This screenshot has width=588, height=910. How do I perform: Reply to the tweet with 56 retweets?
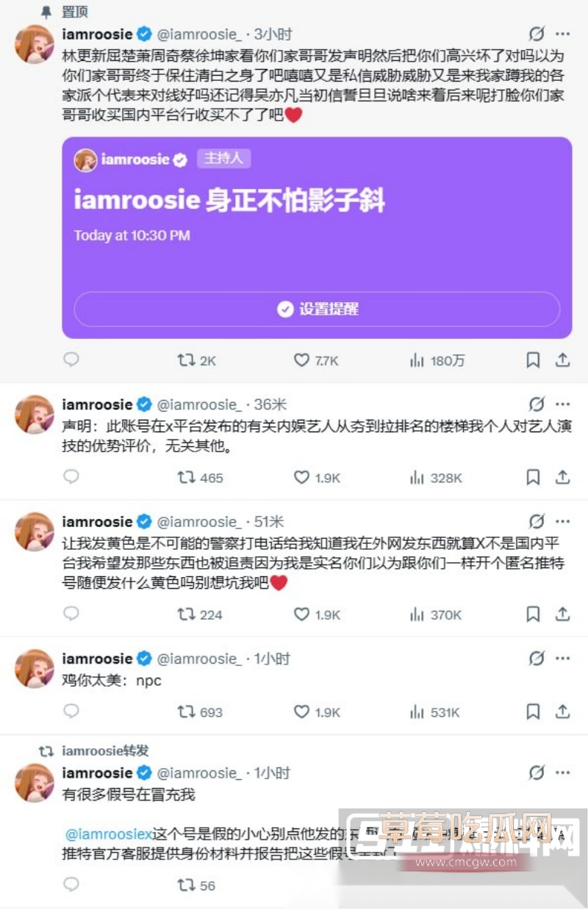[x=71, y=884]
